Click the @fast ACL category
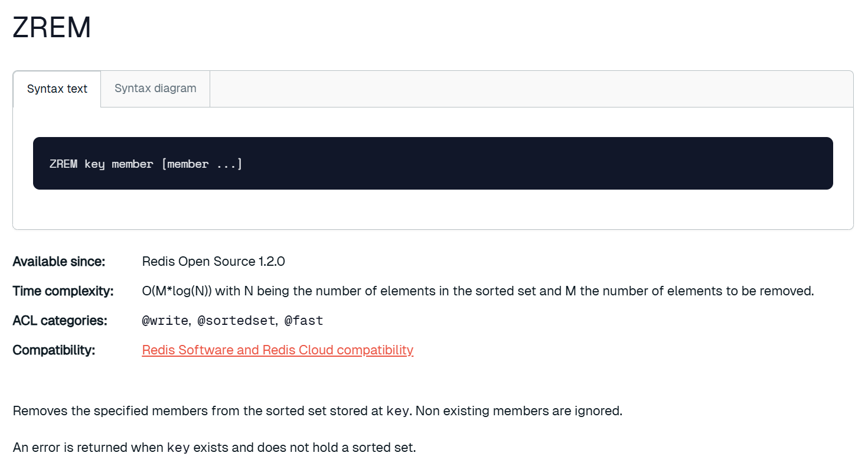868x469 pixels. [304, 321]
